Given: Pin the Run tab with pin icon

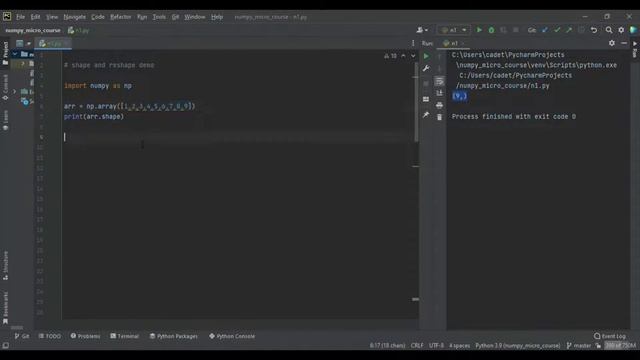Looking at the screenshot, I should pyautogui.click(x=426, y=115).
